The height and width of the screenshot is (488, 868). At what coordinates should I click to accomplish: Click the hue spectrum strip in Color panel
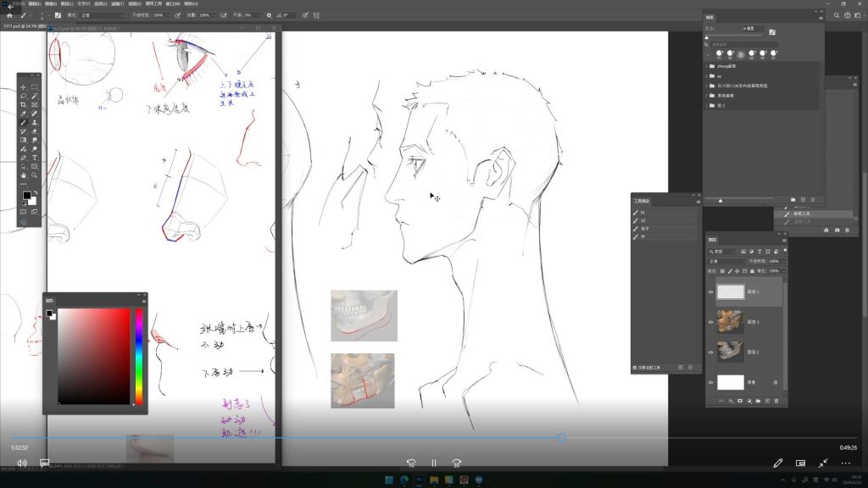click(139, 357)
